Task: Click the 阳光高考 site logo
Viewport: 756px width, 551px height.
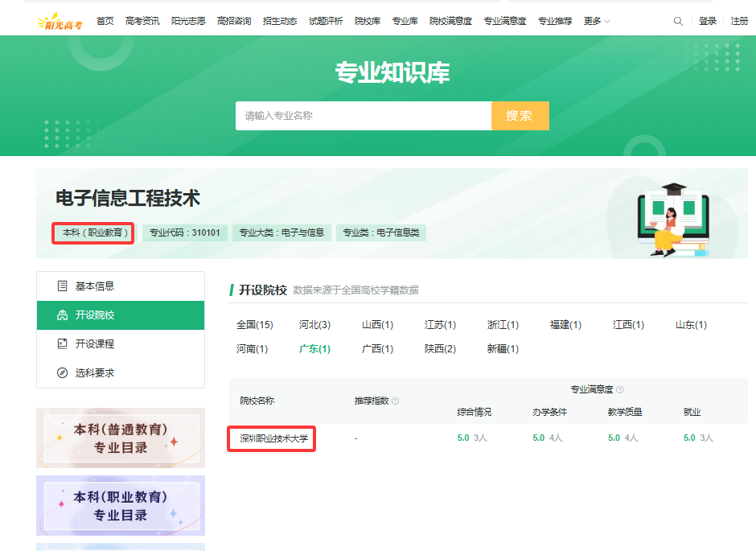Action: pyautogui.click(x=60, y=22)
